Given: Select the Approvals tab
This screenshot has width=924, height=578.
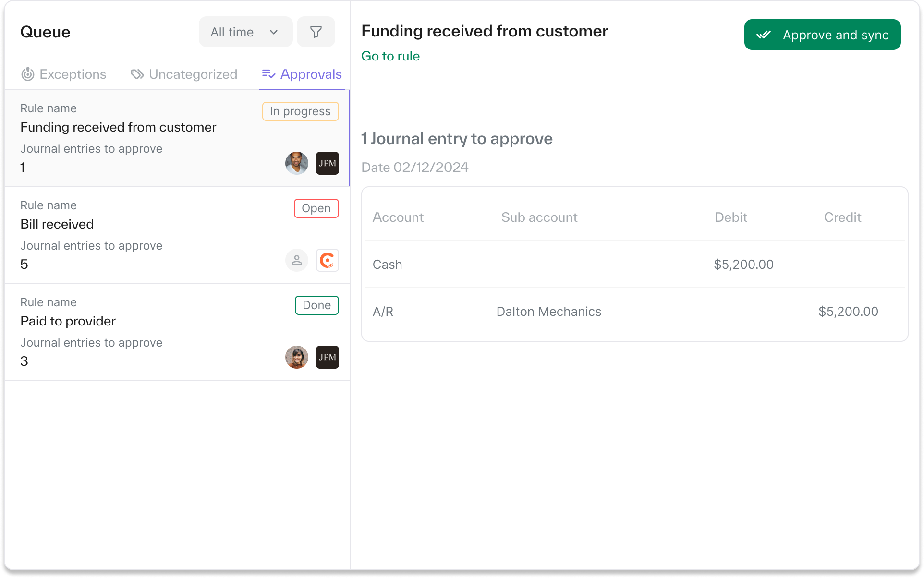Looking at the screenshot, I should [302, 74].
